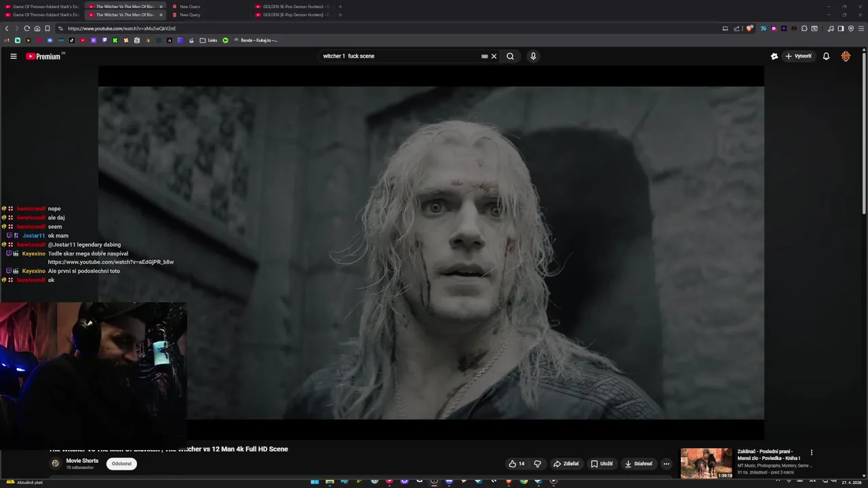Open the Movie Shorts channel name

tap(82, 461)
